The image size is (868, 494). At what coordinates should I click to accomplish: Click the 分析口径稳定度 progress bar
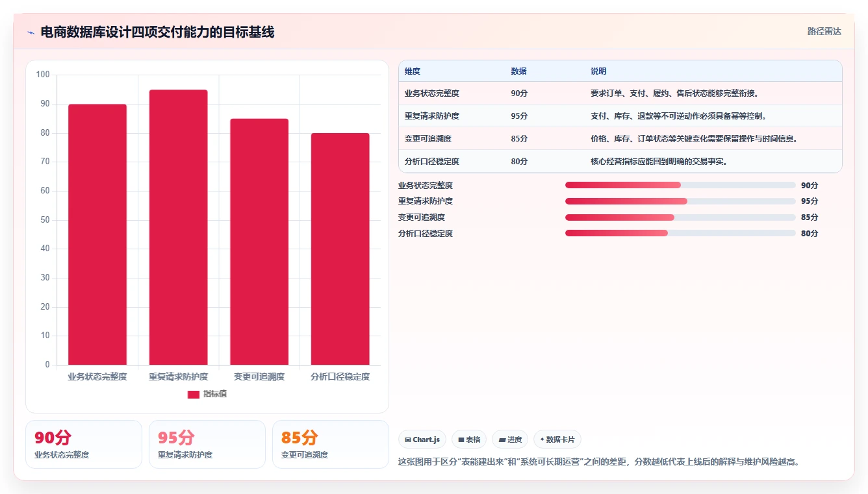[x=680, y=233]
